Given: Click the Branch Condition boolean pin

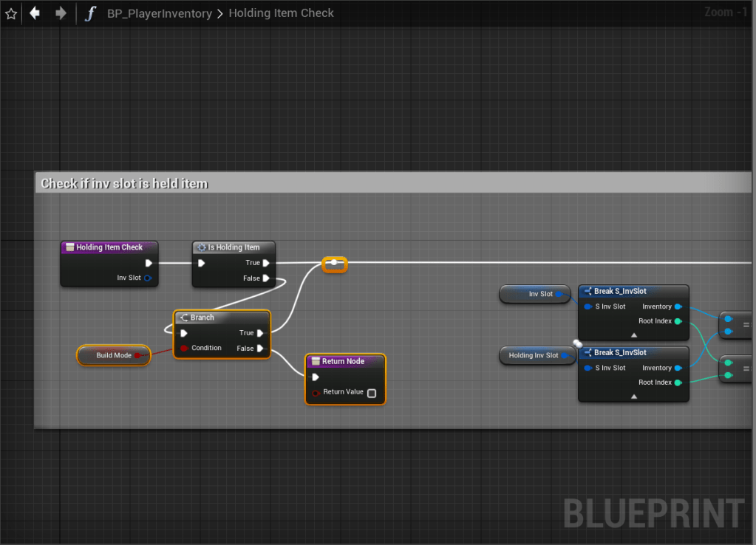Looking at the screenshot, I should click(x=184, y=348).
